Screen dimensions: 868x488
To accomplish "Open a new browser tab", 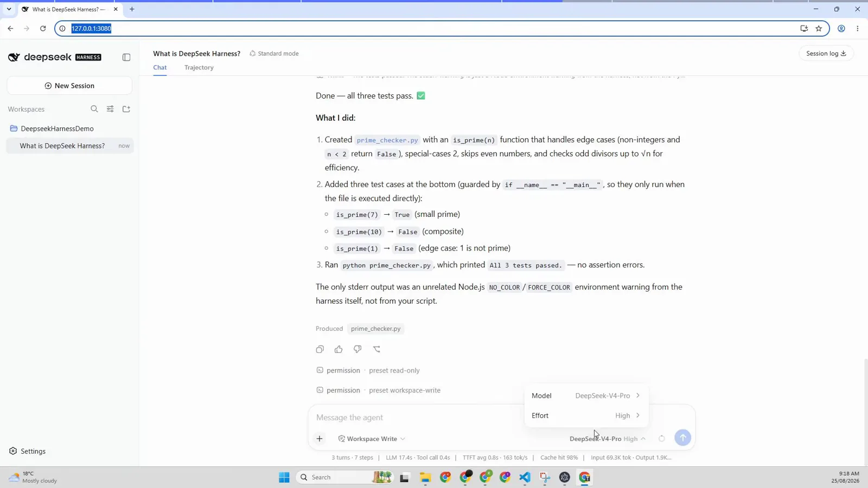I will (132, 9).
